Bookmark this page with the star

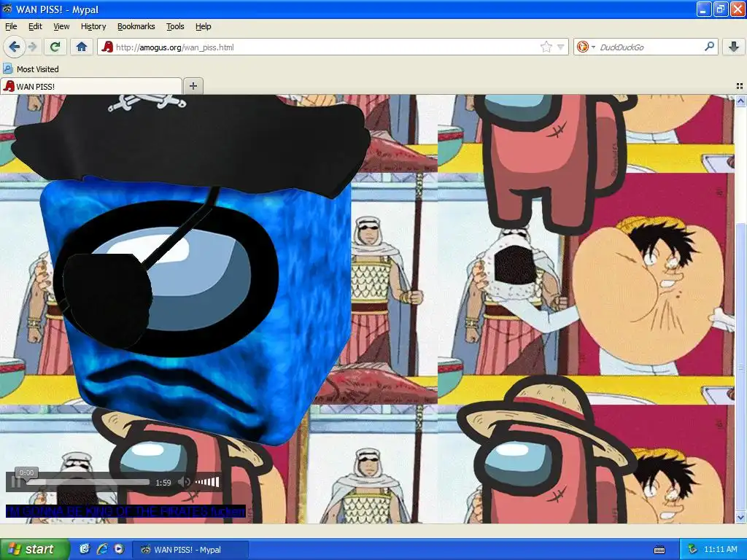(546, 47)
